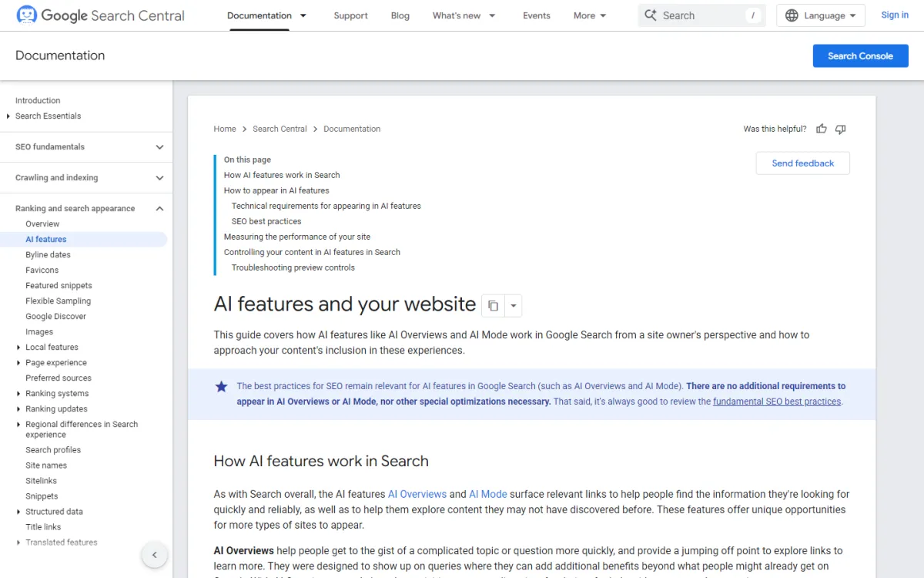Screen dimensions: 924x578
Task: Select Search profiles in the sidebar
Action: point(53,450)
